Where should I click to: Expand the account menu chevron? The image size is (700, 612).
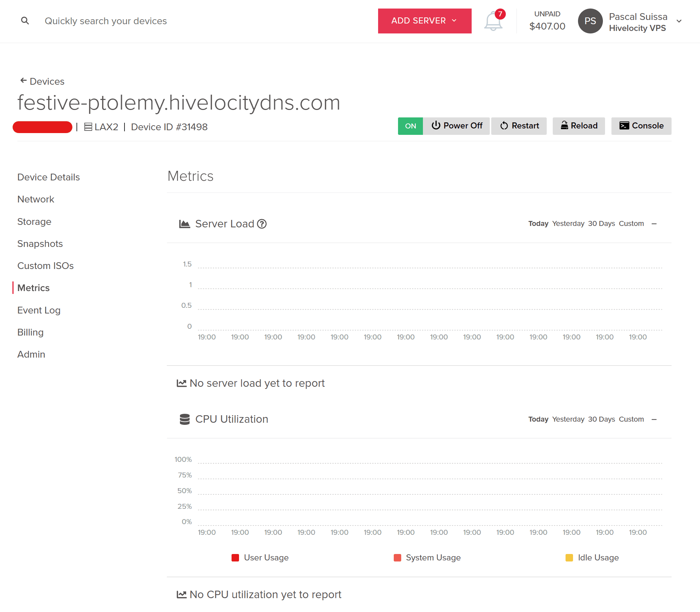(679, 21)
